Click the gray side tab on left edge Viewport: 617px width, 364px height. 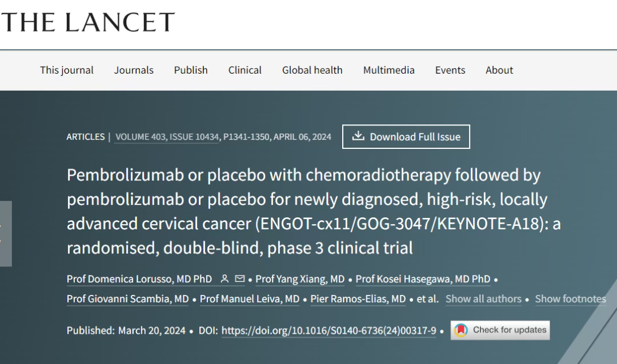click(x=6, y=233)
